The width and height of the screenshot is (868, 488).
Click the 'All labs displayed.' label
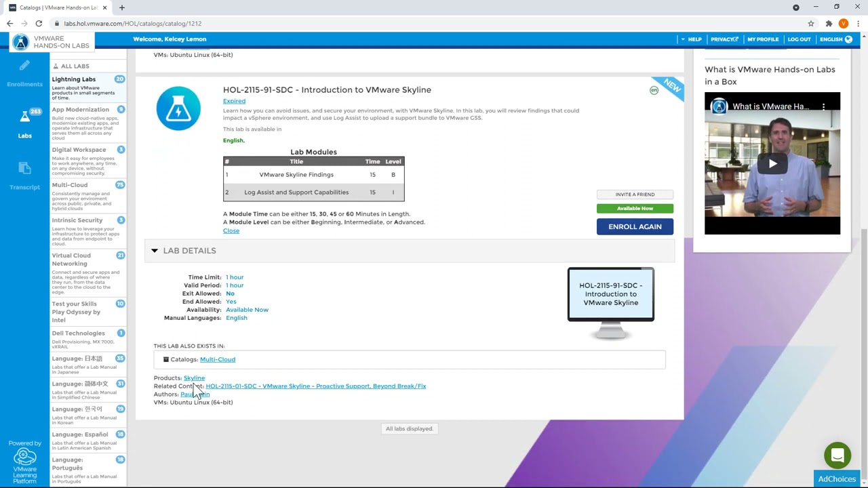pos(410,429)
